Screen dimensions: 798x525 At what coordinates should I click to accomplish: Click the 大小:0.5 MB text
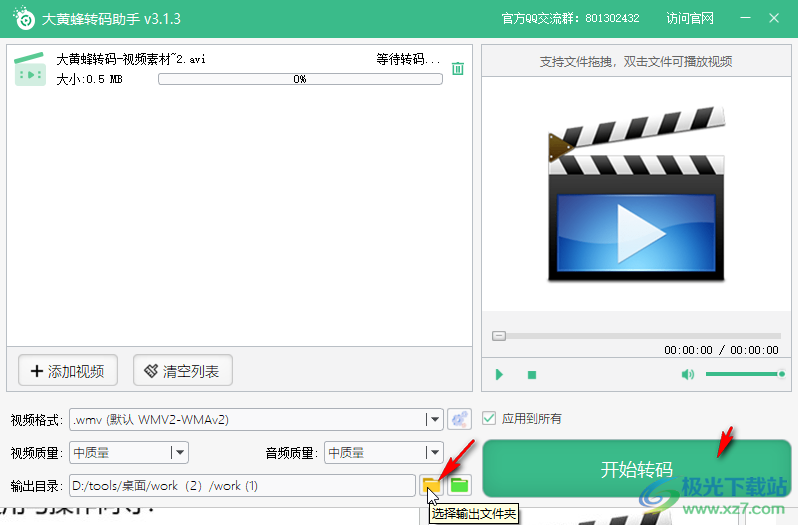click(x=89, y=79)
